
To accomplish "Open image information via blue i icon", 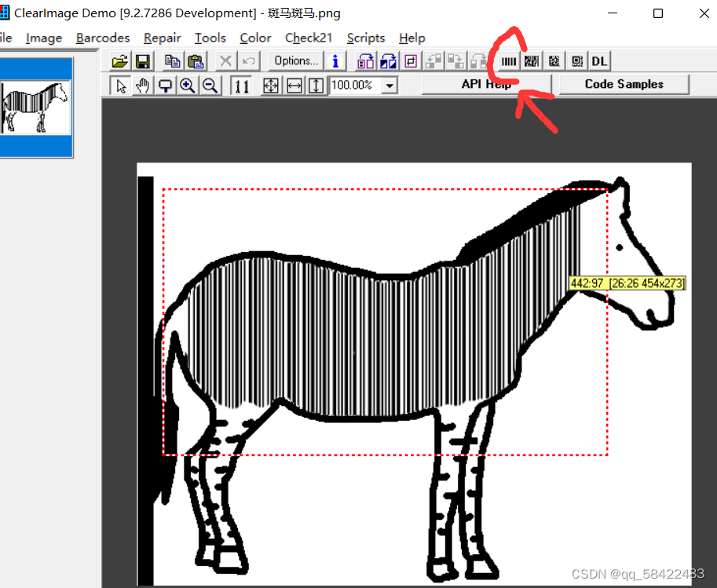I will (335, 60).
